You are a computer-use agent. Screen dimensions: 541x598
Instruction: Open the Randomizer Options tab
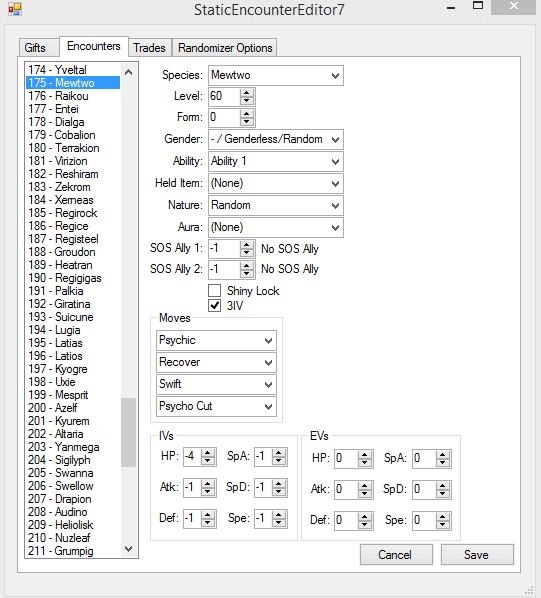tap(225, 48)
